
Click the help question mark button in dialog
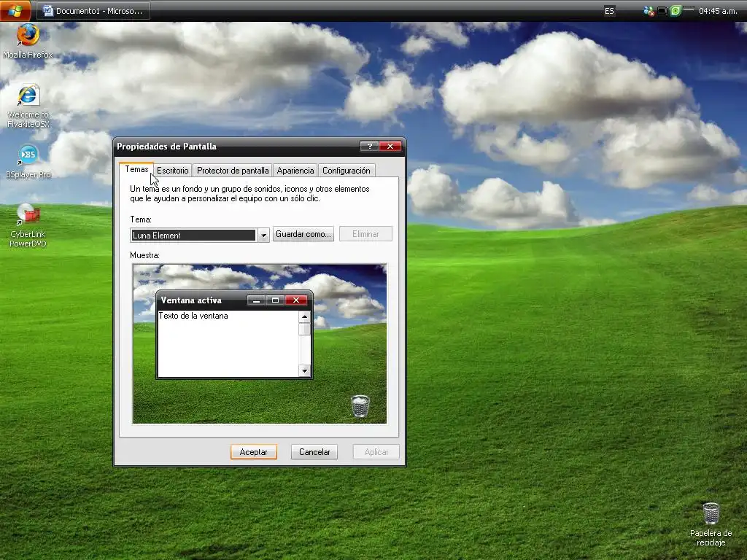(x=369, y=146)
